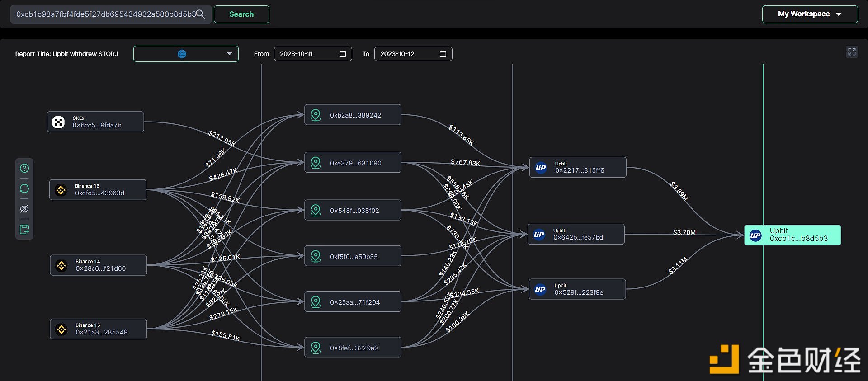Click the Binance 15 logo icon
The height and width of the screenshot is (381, 868).
tap(61, 329)
